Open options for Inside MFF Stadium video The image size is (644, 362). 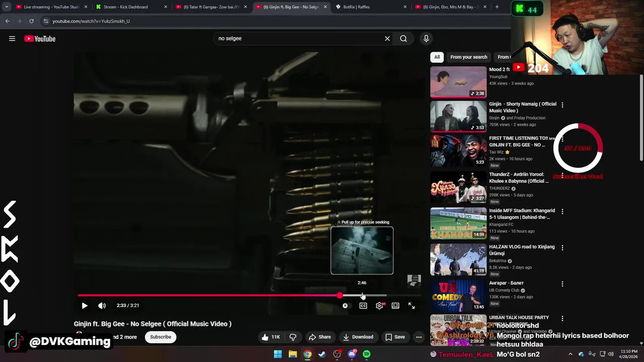[x=562, y=212]
